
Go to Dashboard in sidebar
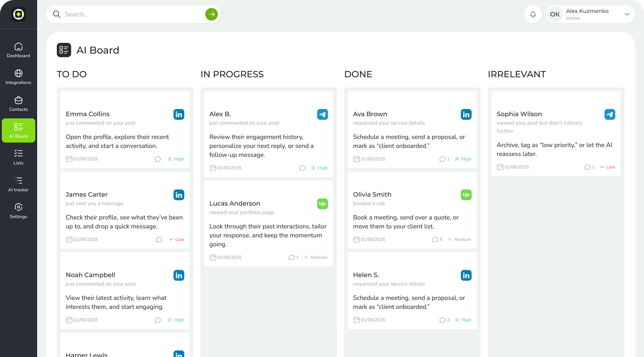point(18,50)
